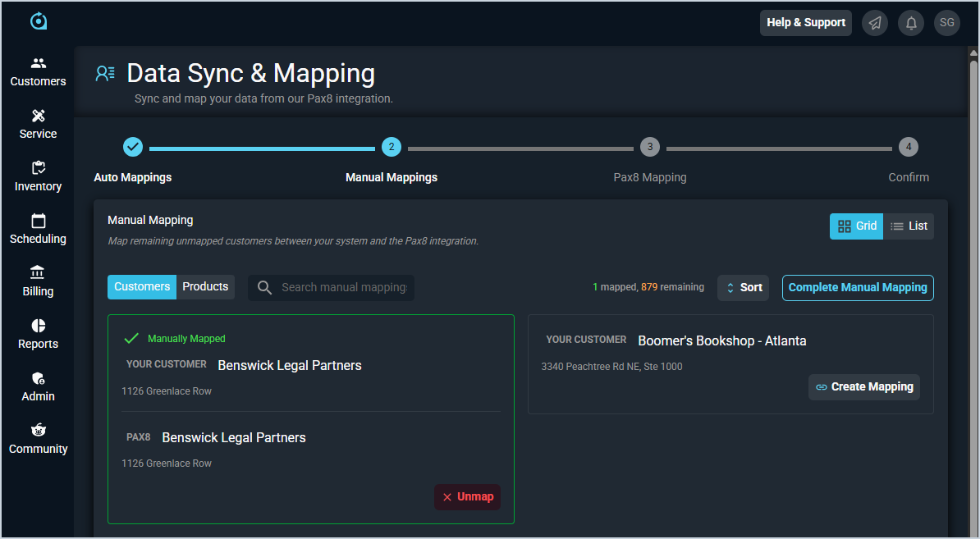Unmap Benswick Legal Partners
980x539 pixels.
pos(467,497)
